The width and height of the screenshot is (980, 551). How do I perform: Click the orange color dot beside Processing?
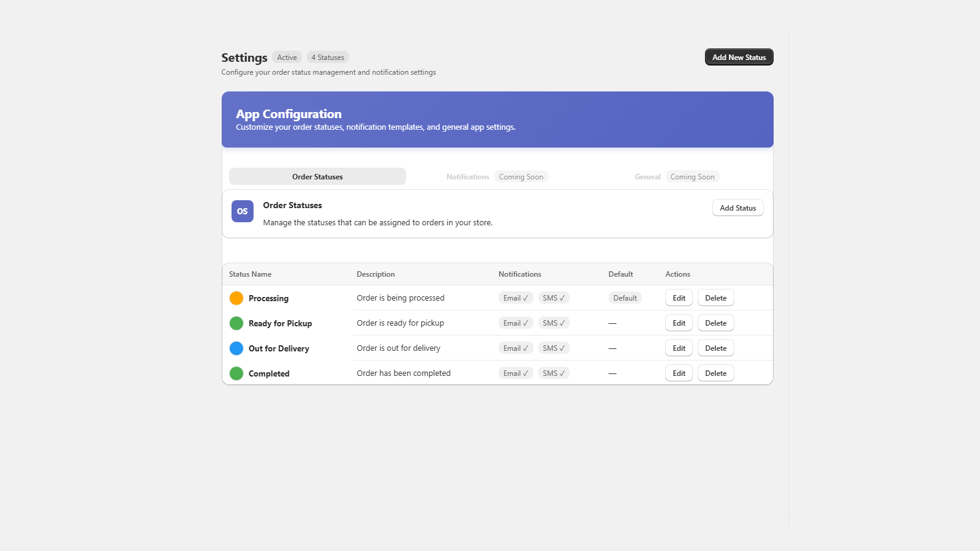pyautogui.click(x=236, y=298)
